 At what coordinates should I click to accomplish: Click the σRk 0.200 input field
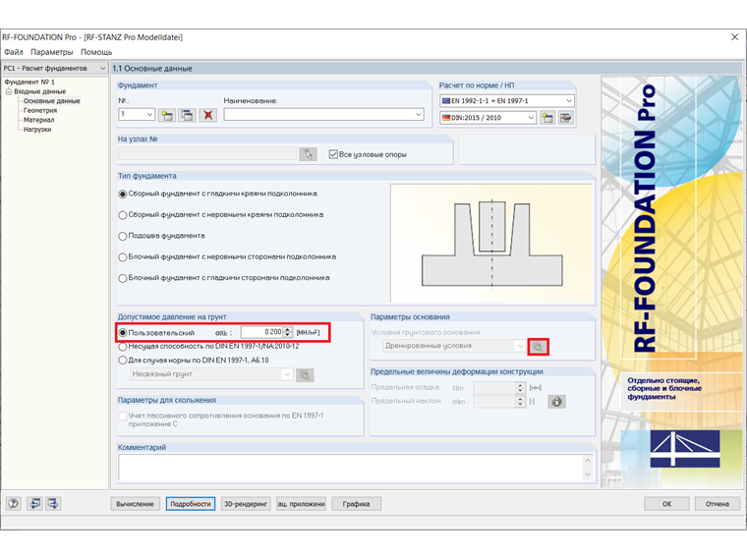[261, 332]
